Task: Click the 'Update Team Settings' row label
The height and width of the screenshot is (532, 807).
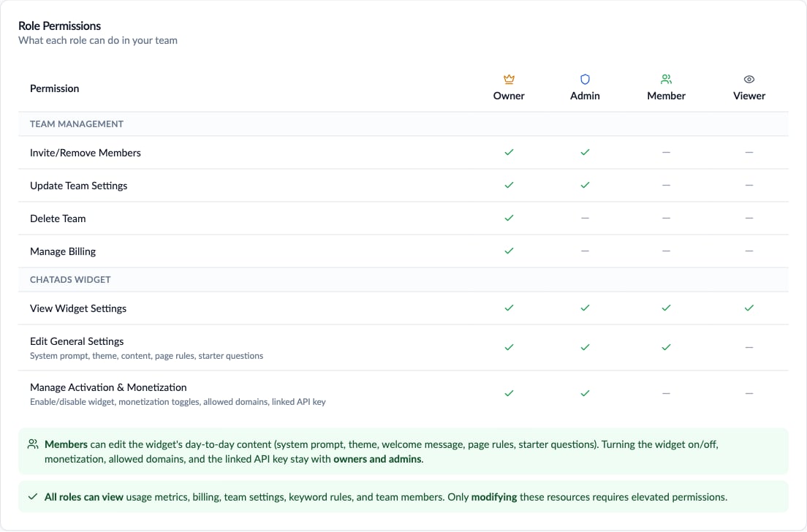Action: click(79, 186)
